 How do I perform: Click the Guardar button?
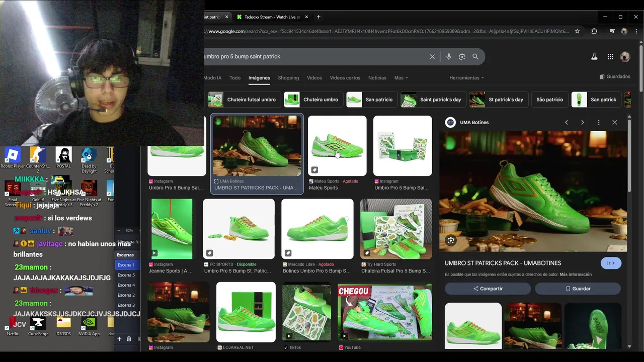coord(578,289)
